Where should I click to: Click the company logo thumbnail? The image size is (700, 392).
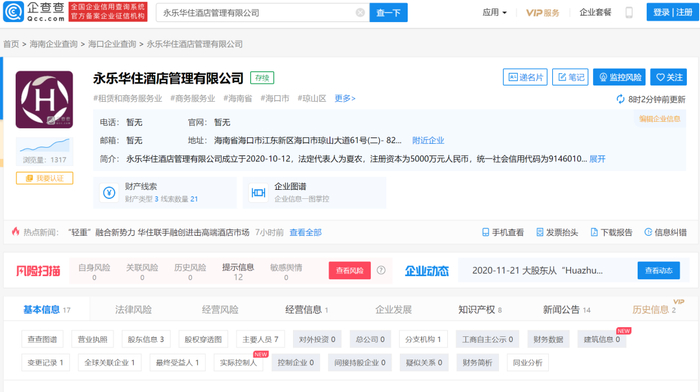click(x=44, y=100)
